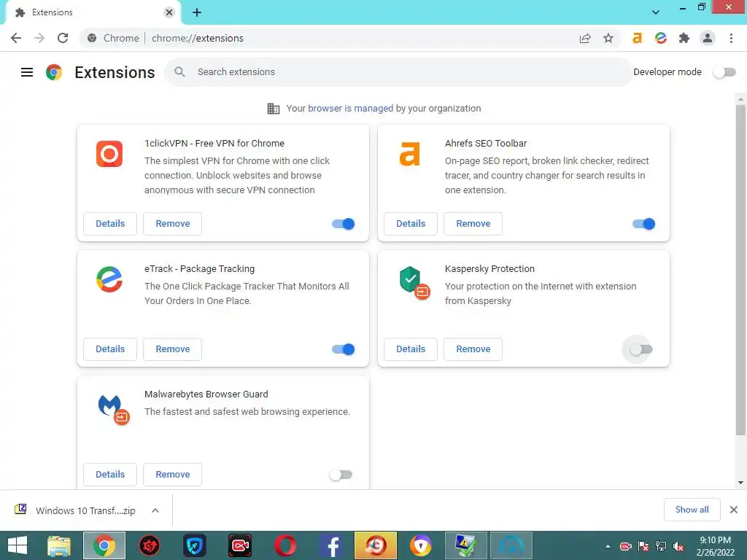Open Details for eTrack Package Tracking
This screenshot has height=560, width=747.
(110, 349)
